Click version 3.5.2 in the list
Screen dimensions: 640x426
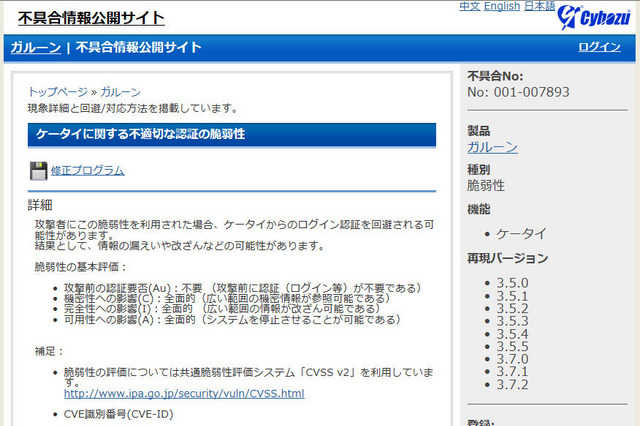tap(512, 308)
